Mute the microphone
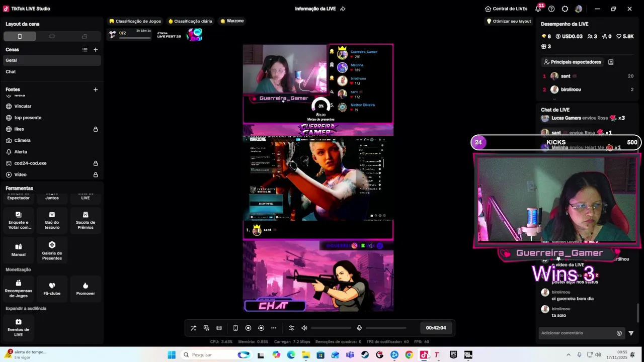 pyautogui.click(x=359, y=328)
